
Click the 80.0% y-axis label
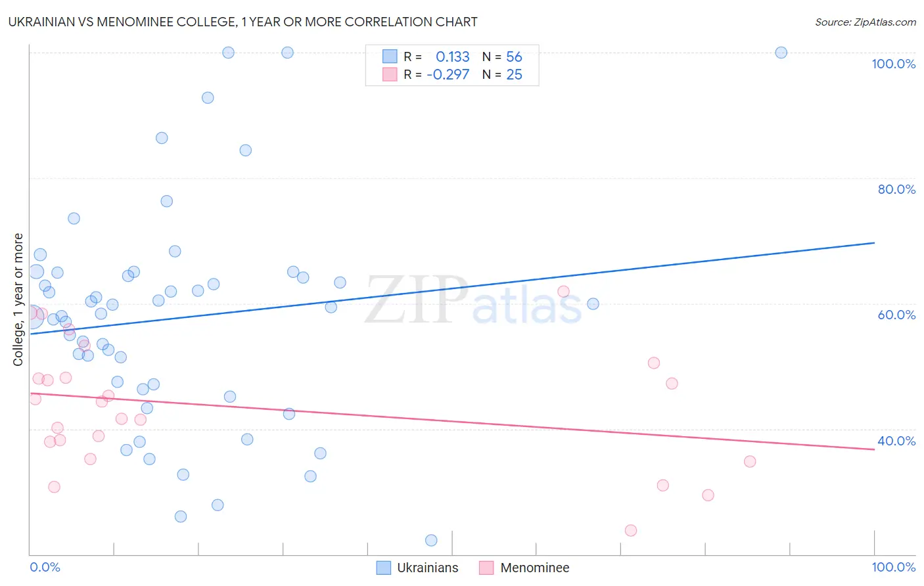pos(896,189)
